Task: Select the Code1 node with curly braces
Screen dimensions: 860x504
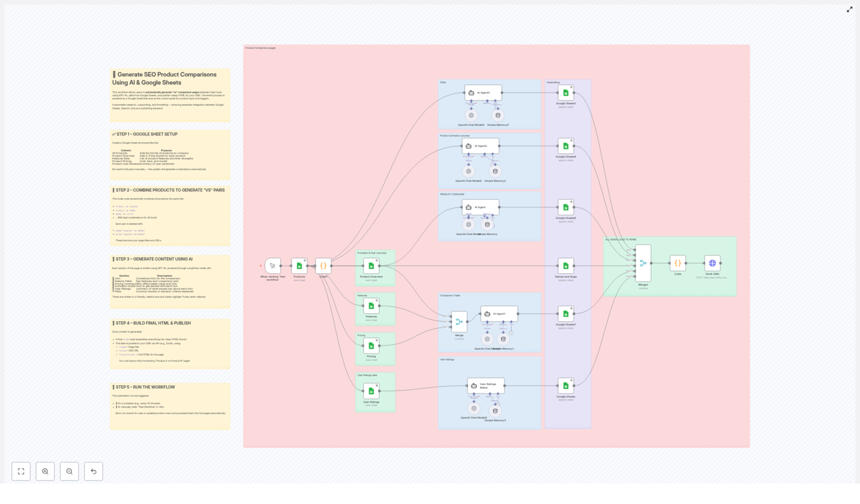Action: click(x=323, y=265)
